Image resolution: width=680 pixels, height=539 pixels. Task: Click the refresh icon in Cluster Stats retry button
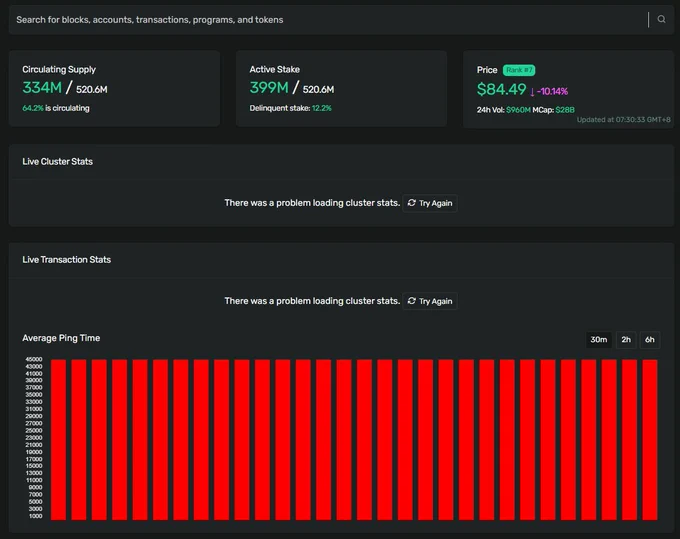(412, 203)
